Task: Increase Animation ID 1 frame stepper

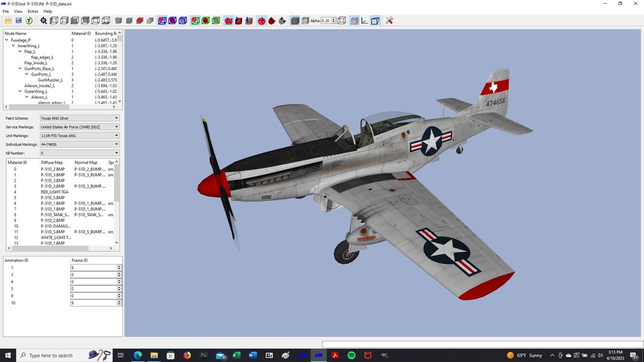Action: click(x=119, y=266)
